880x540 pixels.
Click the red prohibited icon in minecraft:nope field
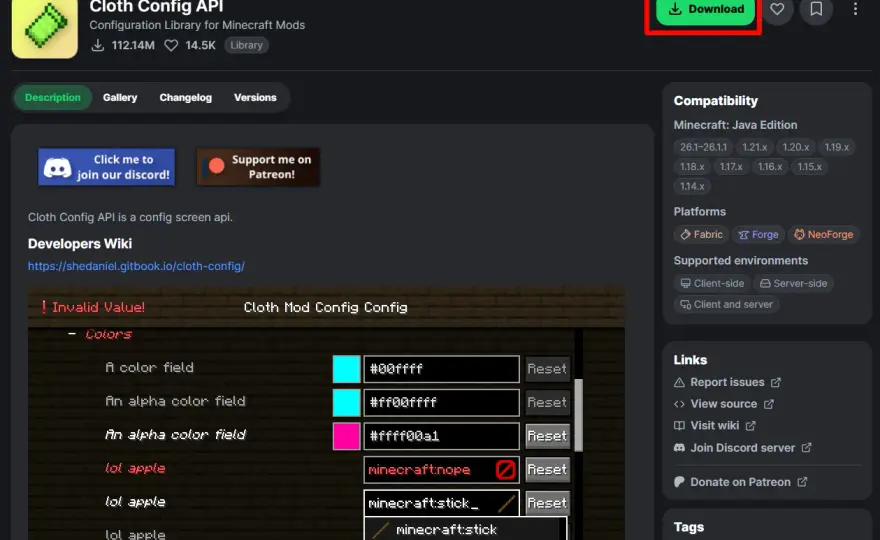[505, 470]
